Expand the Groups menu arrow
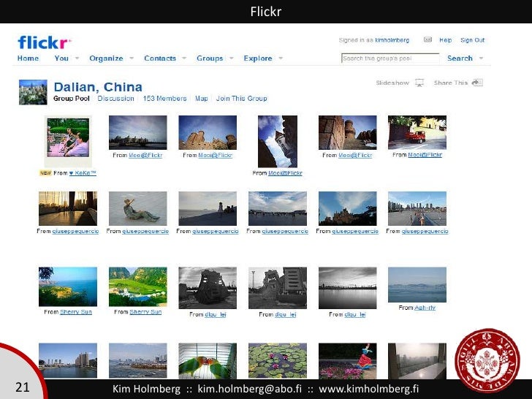Screen dimensions: 532x399 pos(232,58)
